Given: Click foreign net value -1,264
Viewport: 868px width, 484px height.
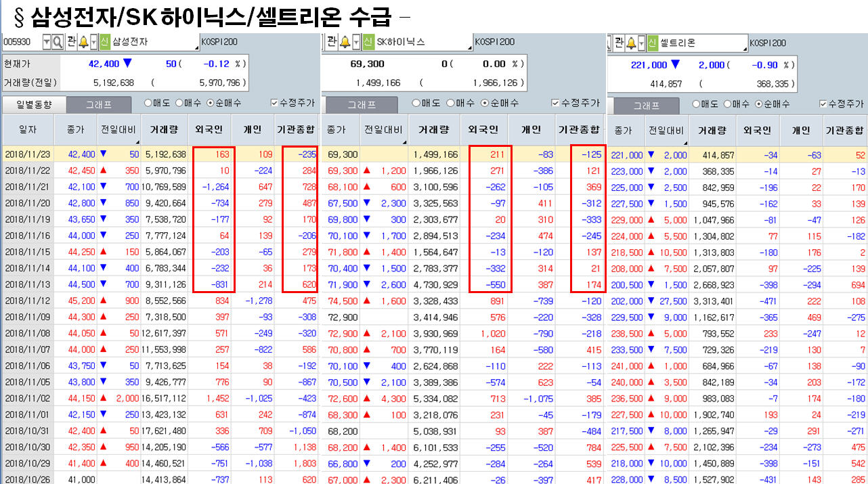Looking at the screenshot, I should click(215, 187).
